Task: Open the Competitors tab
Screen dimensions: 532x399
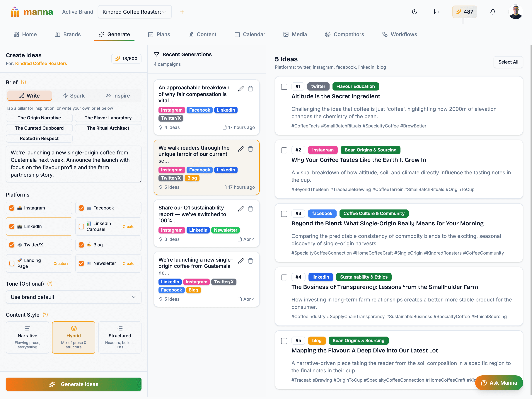Action: [344, 34]
